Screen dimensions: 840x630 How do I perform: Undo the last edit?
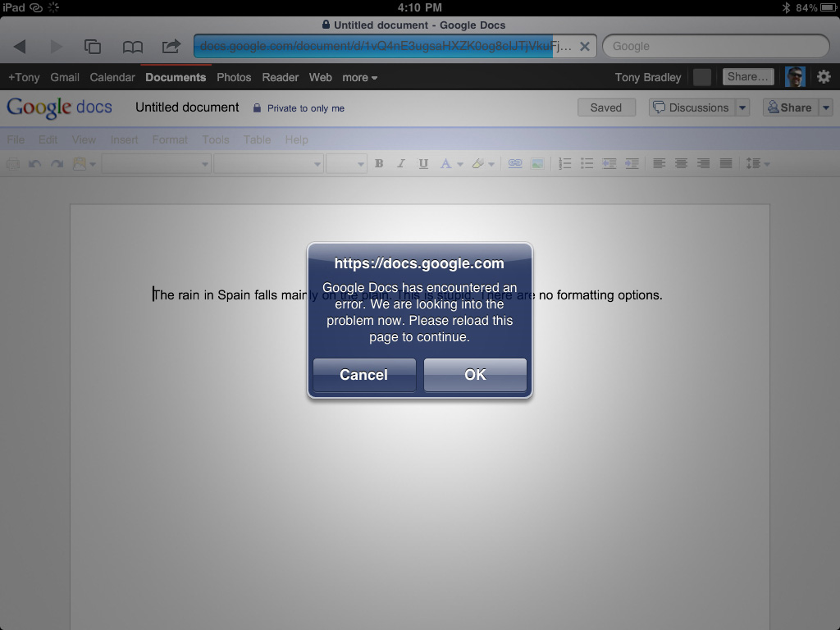click(34, 163)
